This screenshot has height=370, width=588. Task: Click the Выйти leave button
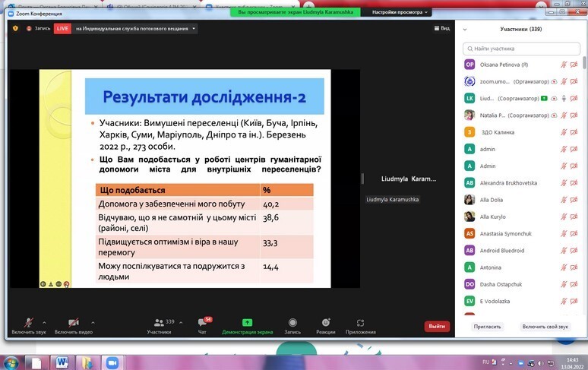pos(437,326)
